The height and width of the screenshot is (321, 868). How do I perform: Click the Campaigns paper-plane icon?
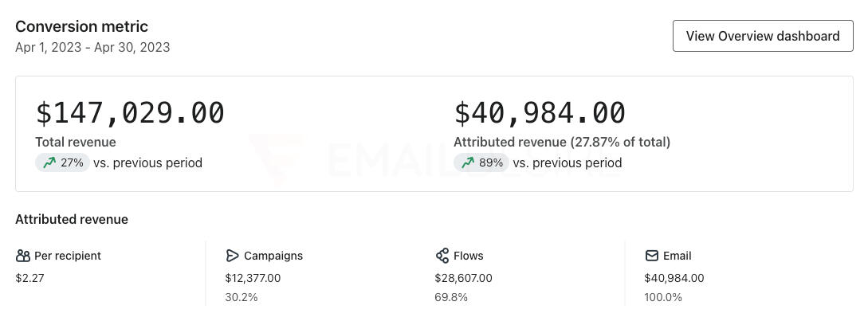click(x=233, y=256)
